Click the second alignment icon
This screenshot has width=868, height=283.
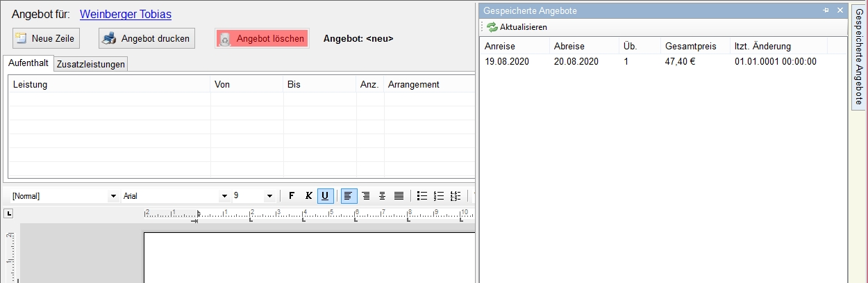(365, 196)
